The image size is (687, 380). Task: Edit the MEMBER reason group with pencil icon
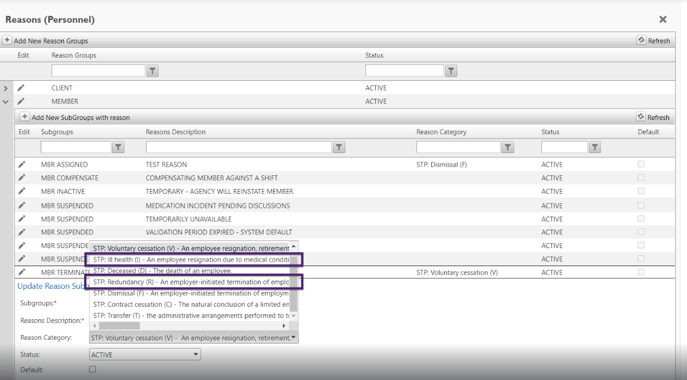[x=21, y=101]
